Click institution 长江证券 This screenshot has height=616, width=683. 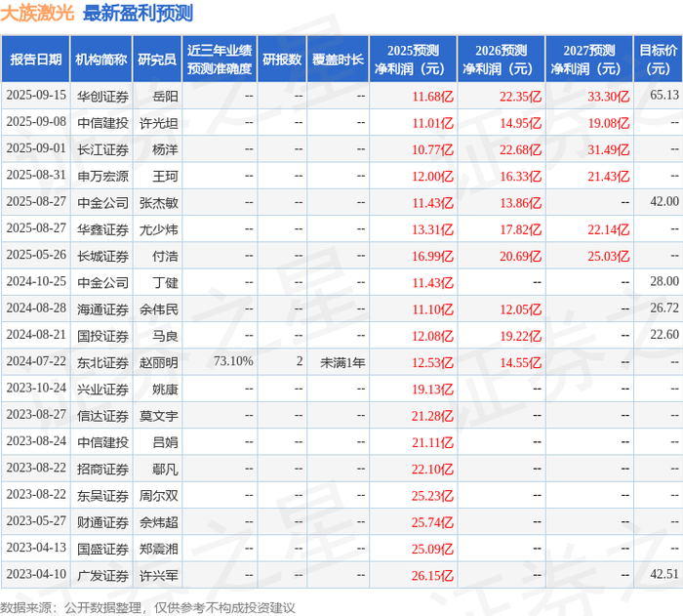tap(102, 149)
